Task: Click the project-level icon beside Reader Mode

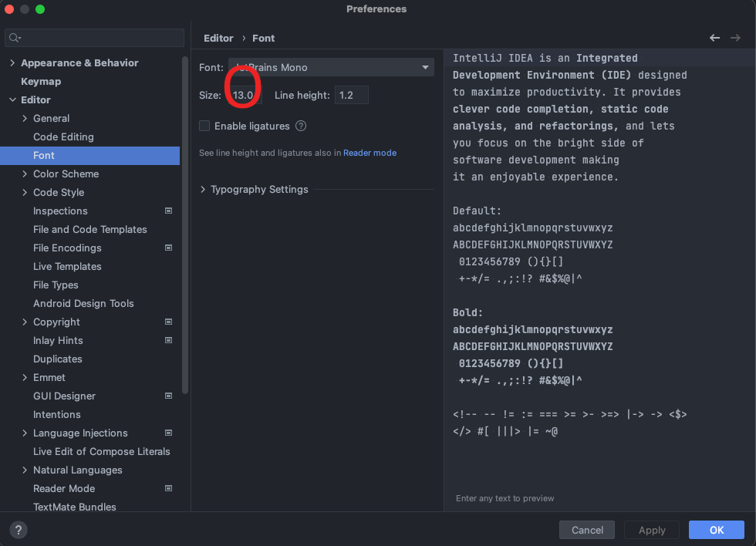Action: [169, 488]
